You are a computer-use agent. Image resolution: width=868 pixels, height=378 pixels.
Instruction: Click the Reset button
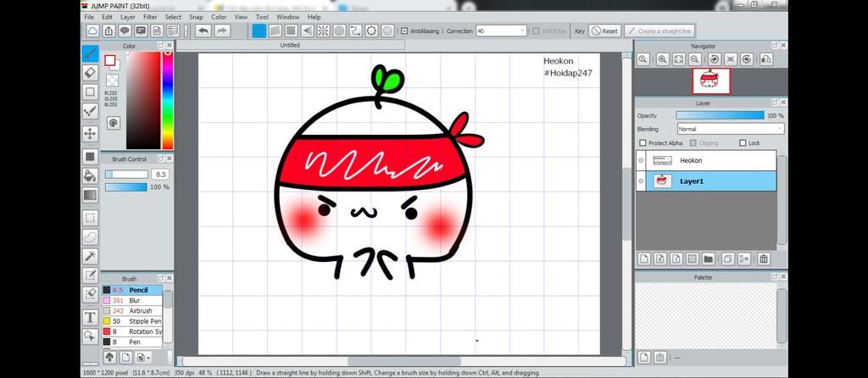coord(604,31)
